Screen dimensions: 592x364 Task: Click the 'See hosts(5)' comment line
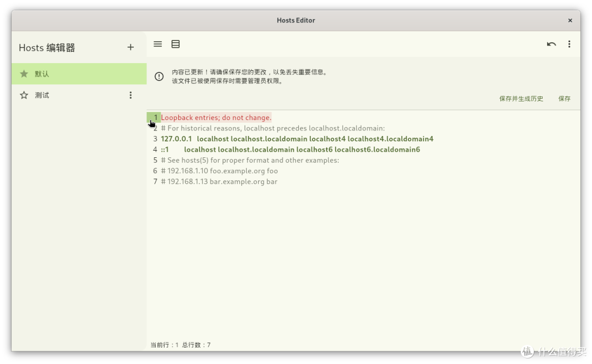[x=250, y=160]
